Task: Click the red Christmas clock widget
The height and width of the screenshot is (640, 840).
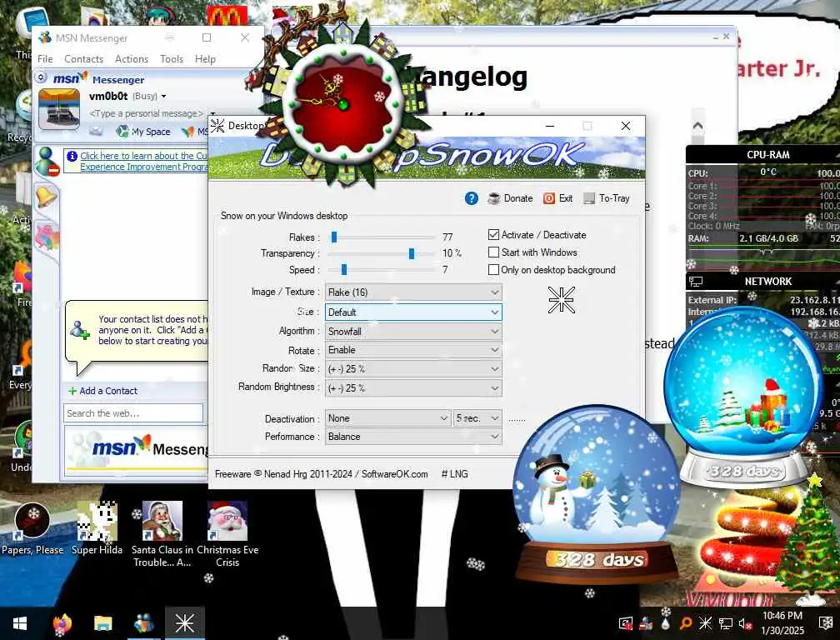Action: [342, 104]
